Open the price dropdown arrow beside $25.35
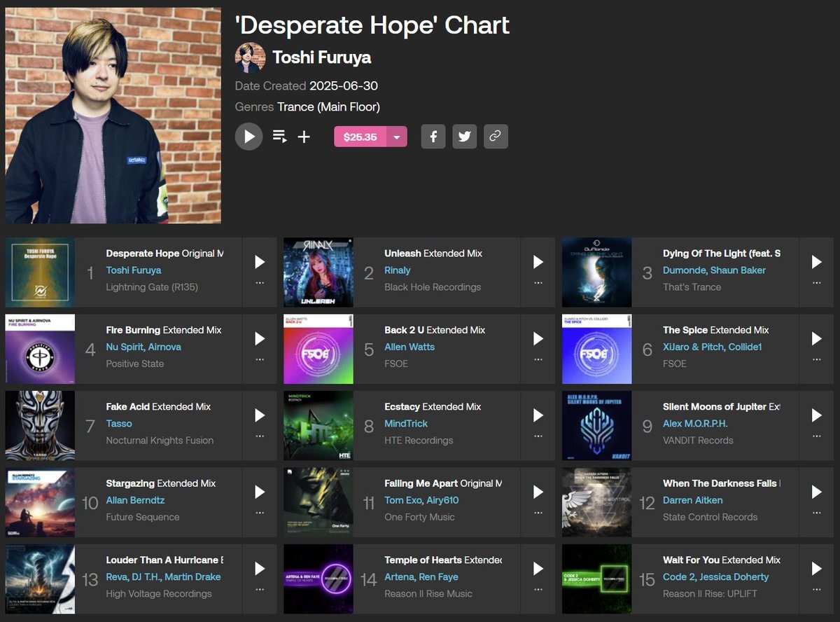Image resolution: width=840 pixels, height=622 pixels. [397, 137]
